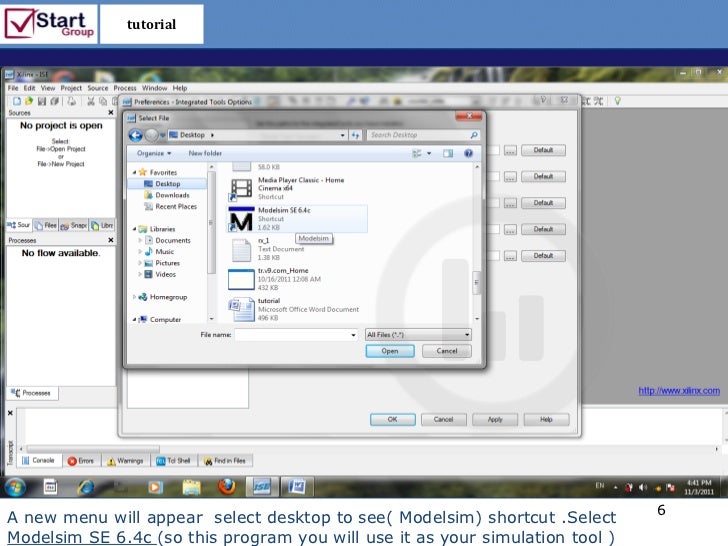Click the change view icon in dialog toolbar

pos(417,153)
